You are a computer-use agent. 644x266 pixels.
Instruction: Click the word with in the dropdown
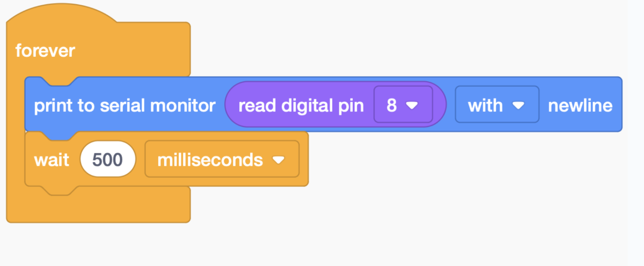pos(485,105)
